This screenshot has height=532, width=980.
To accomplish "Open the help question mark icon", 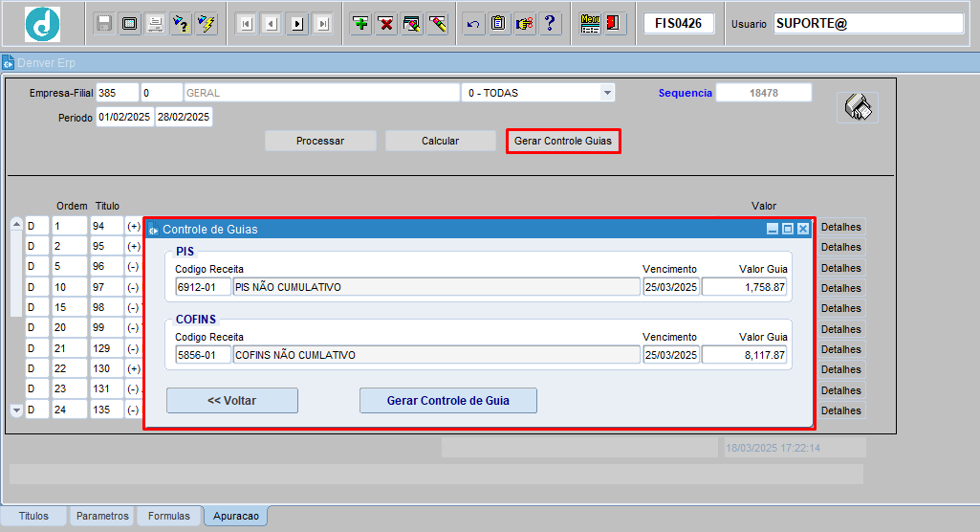I will tap(550, 24).
